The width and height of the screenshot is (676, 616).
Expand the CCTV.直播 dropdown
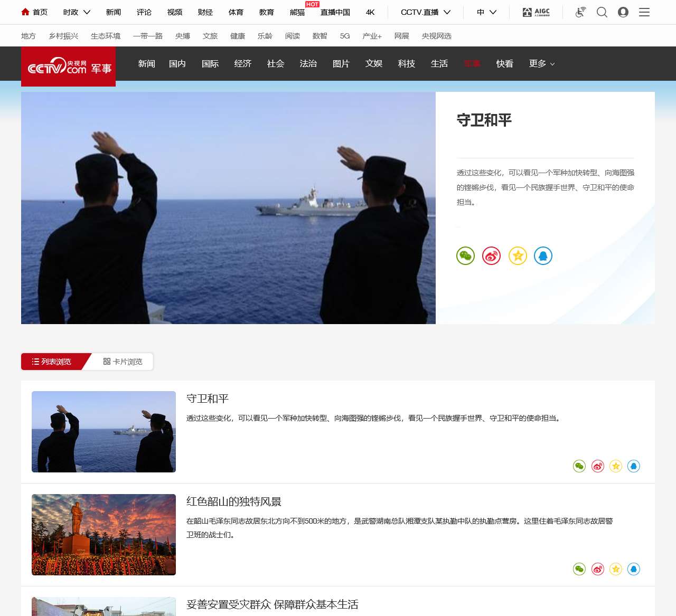pyautogui.click(x=426, y=12)
